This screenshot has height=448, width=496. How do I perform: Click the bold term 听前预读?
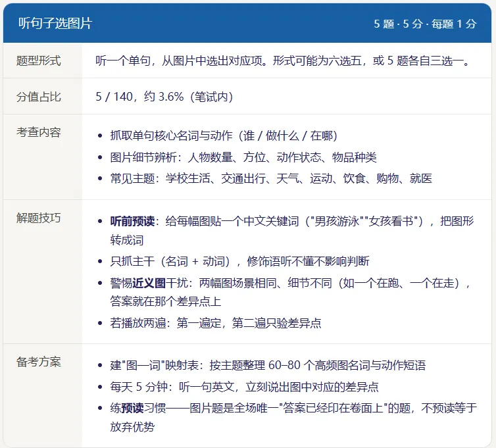(132, 221)
